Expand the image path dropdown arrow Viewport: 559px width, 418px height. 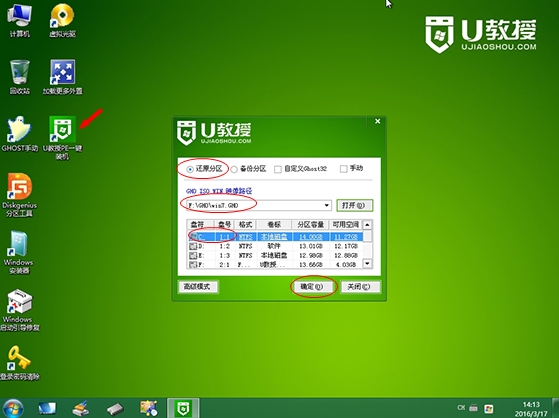pos(327,205)
